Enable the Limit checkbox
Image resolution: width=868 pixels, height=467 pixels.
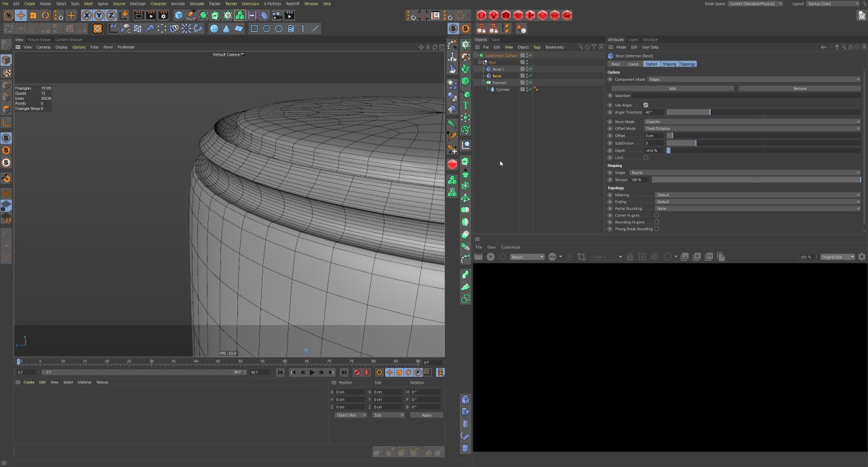[646, 157]
